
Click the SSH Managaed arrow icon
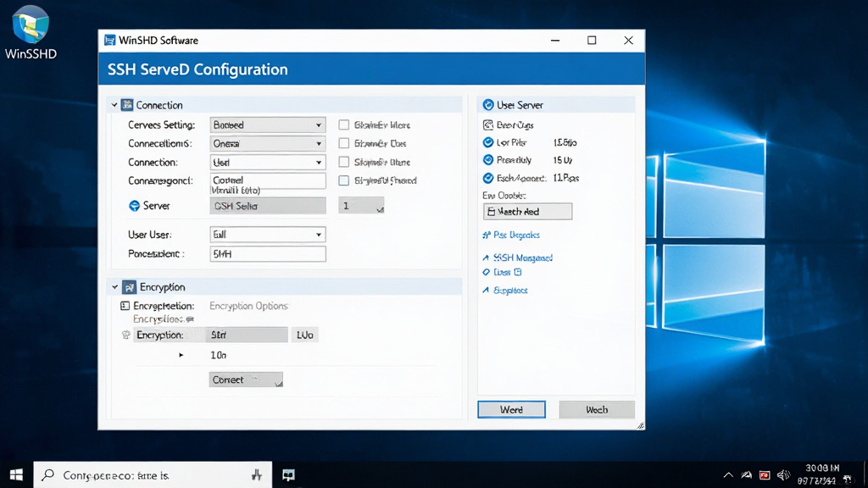pyautogui.click(x=486, y=258)
